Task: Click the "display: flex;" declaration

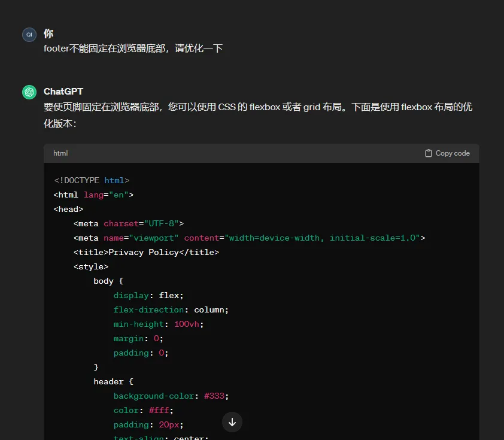Action: coord(148,295)
